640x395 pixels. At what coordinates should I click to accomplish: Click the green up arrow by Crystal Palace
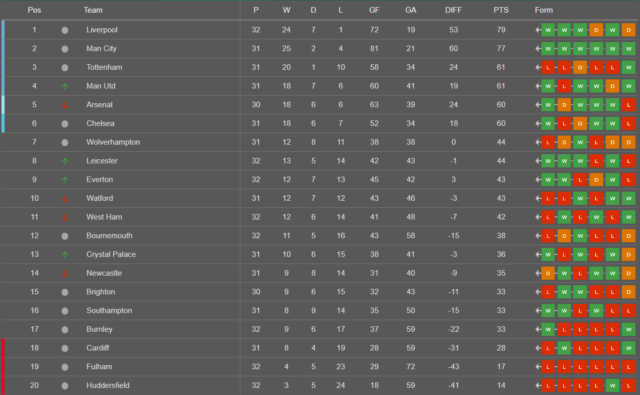click(64, 255)
